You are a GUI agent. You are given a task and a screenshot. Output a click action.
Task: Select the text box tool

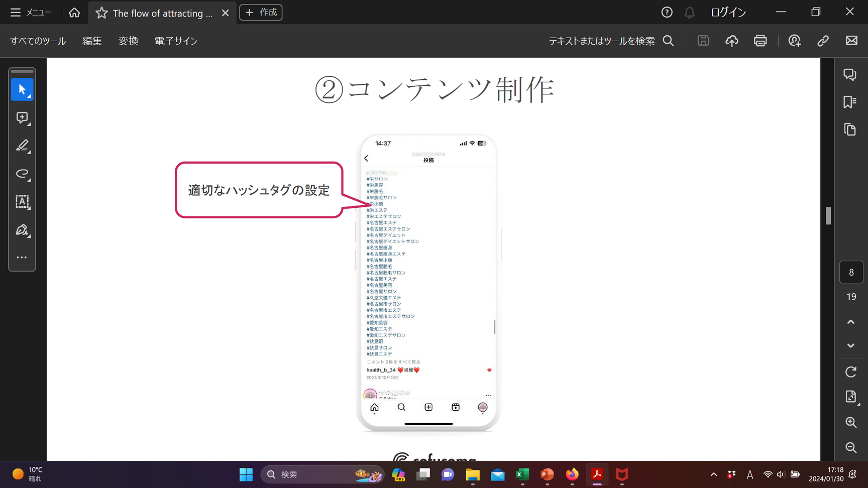tap(22, 202)
